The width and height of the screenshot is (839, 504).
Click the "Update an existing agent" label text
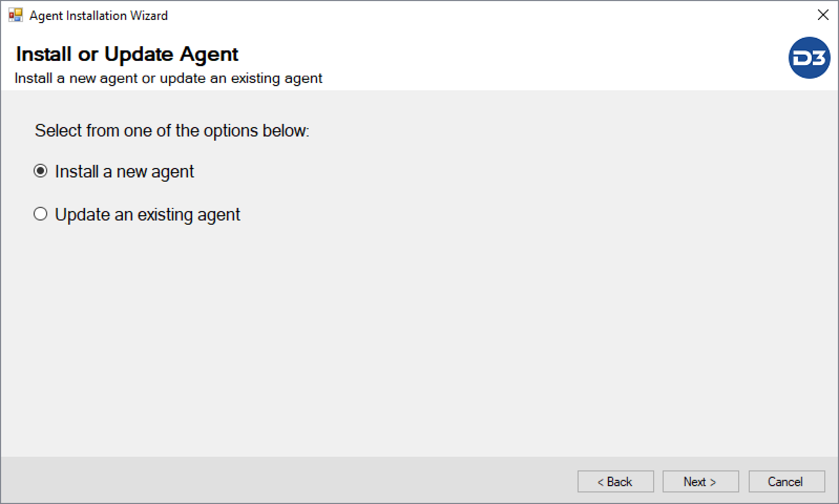point(148,215)
